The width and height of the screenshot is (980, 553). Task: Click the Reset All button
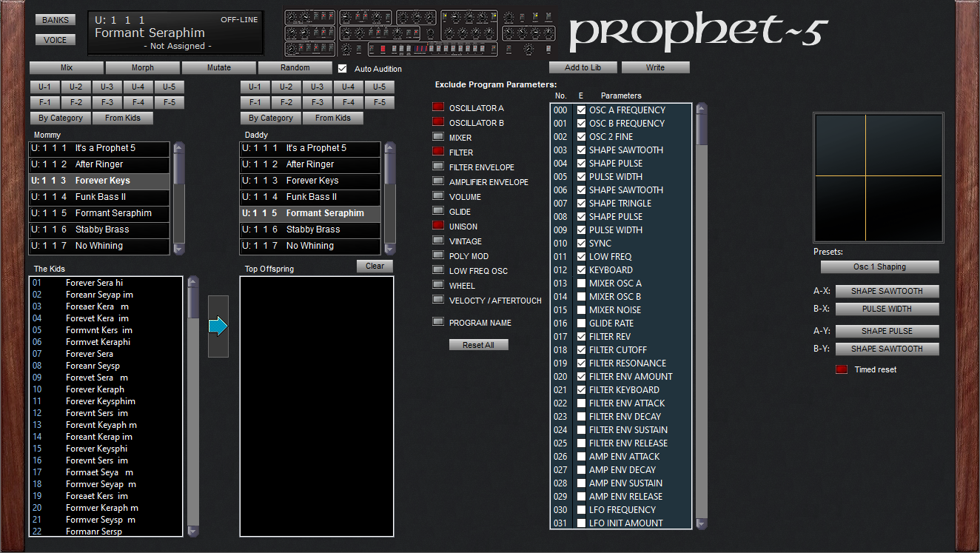[478, 345]
